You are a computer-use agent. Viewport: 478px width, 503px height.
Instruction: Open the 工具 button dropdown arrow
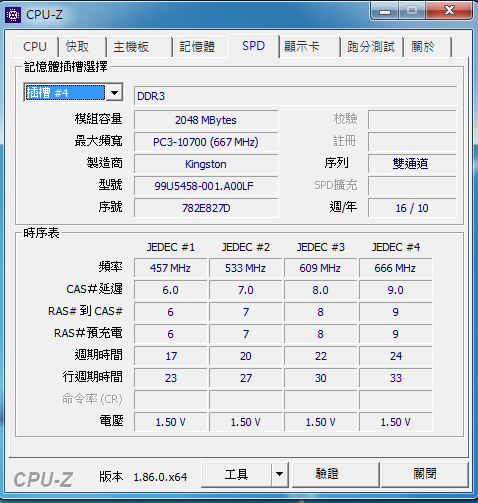279,474
